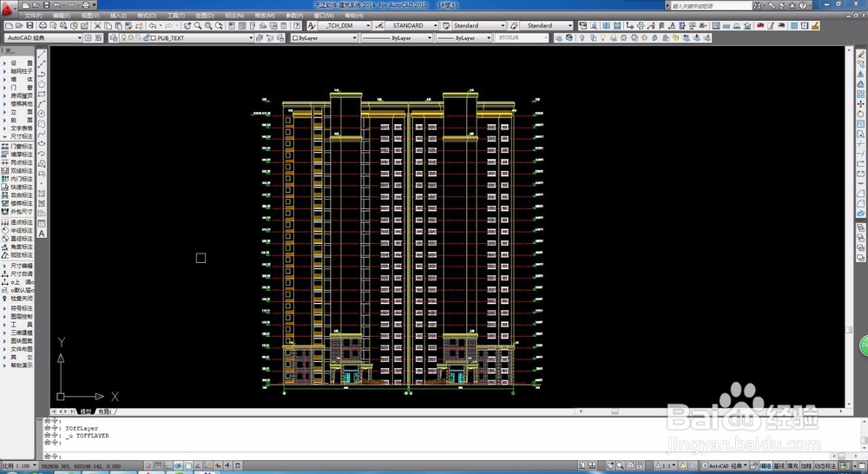Click the 半径标注 command

pyautogui.click(x=17, y=230)
